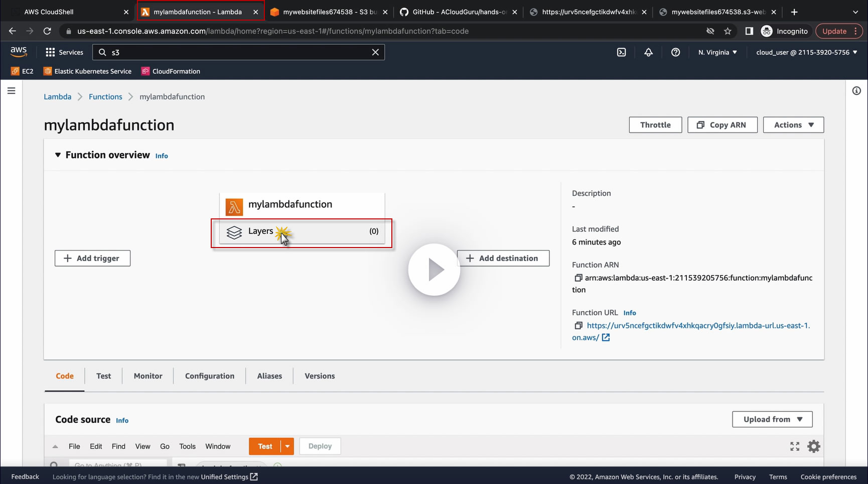Open the N. Virginia region selector

[x=717, y=52]
